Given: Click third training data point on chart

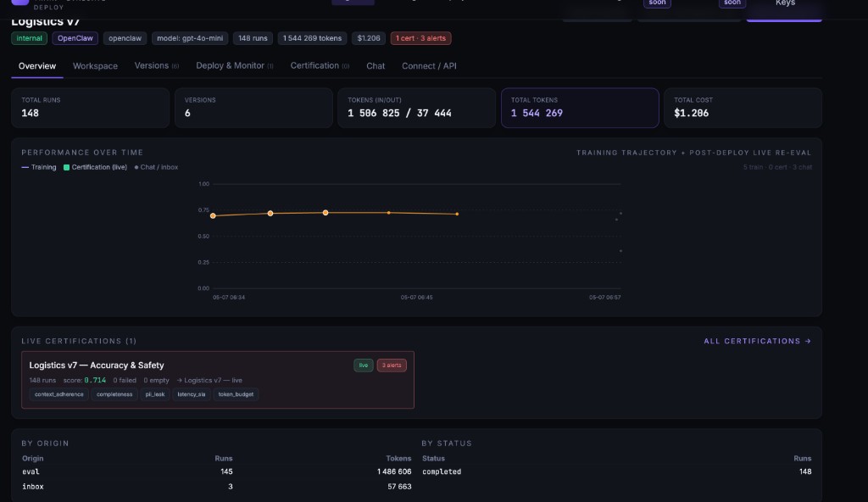Looking at the screenshot, I should point(325,213).
